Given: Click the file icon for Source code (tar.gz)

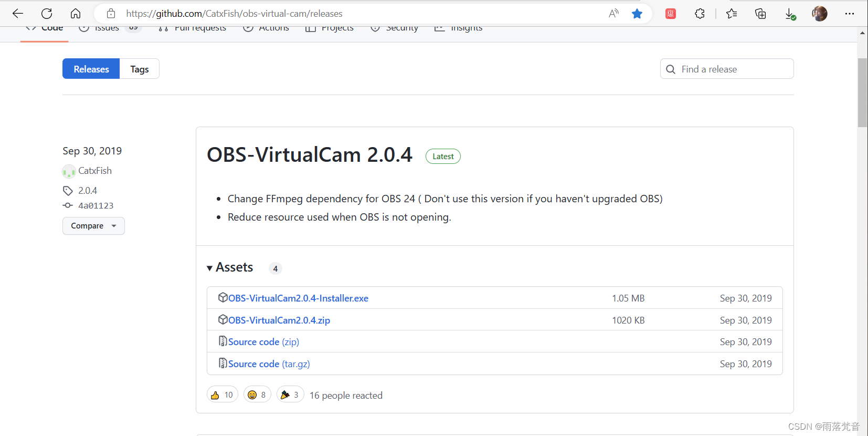Looking at the screenshot, I should click(223, 364).
